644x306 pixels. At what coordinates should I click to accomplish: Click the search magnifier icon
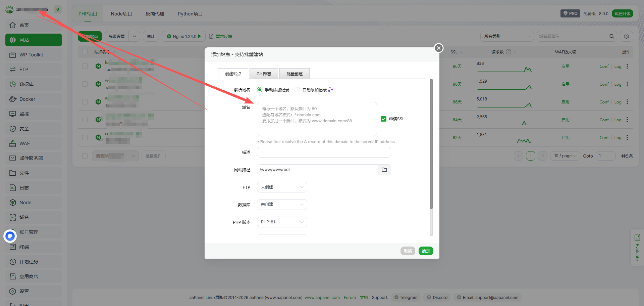611,36
